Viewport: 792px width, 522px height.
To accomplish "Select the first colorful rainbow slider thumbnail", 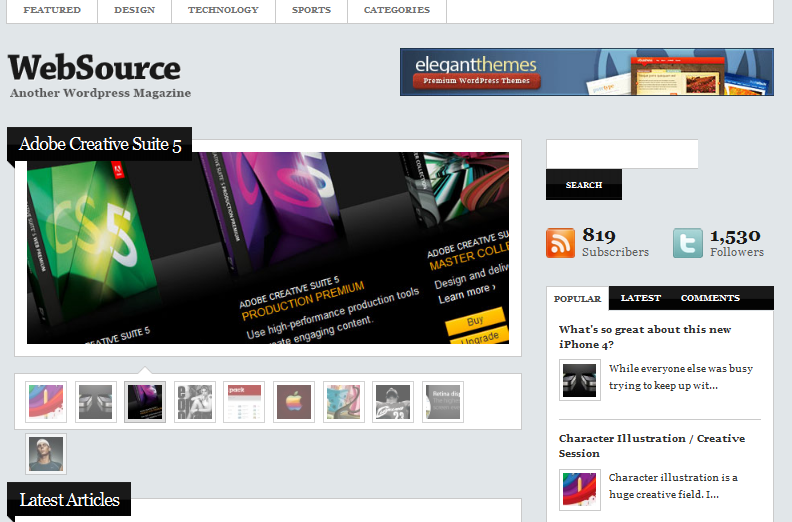I will tap(46, 402).
